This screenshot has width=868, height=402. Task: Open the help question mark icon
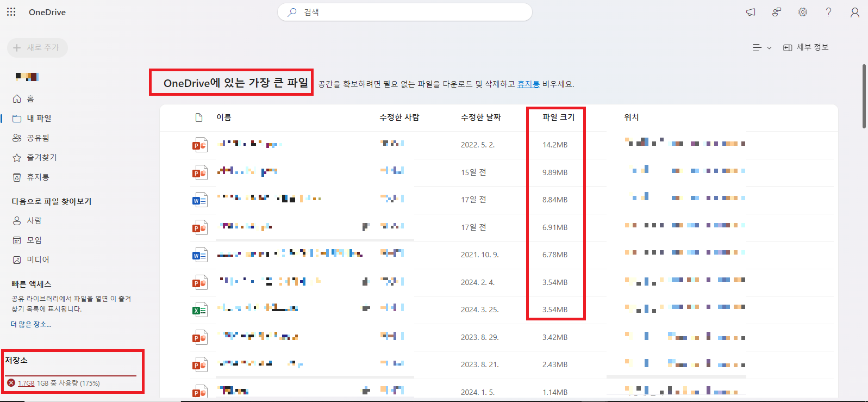(x=828, y=12)
